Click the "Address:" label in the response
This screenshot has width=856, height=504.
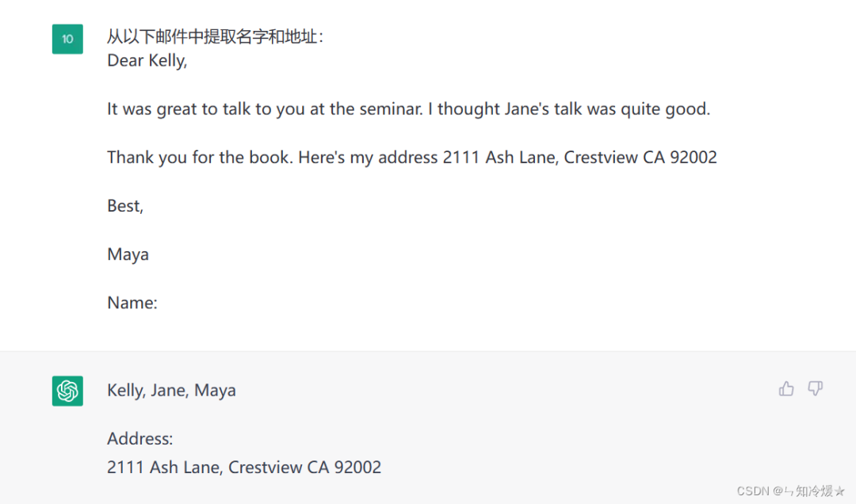(x=139, y=439)
